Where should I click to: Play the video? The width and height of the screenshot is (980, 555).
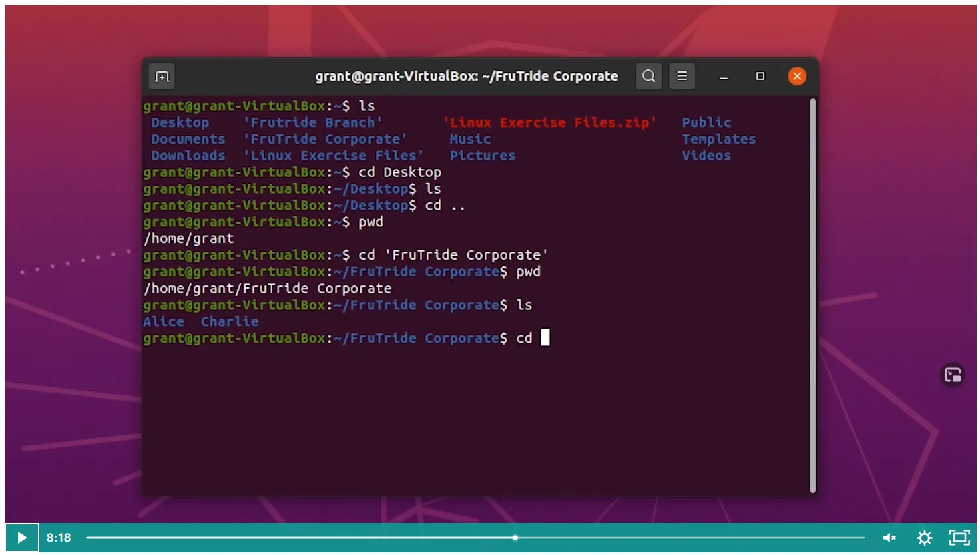(x=22, y=538)
